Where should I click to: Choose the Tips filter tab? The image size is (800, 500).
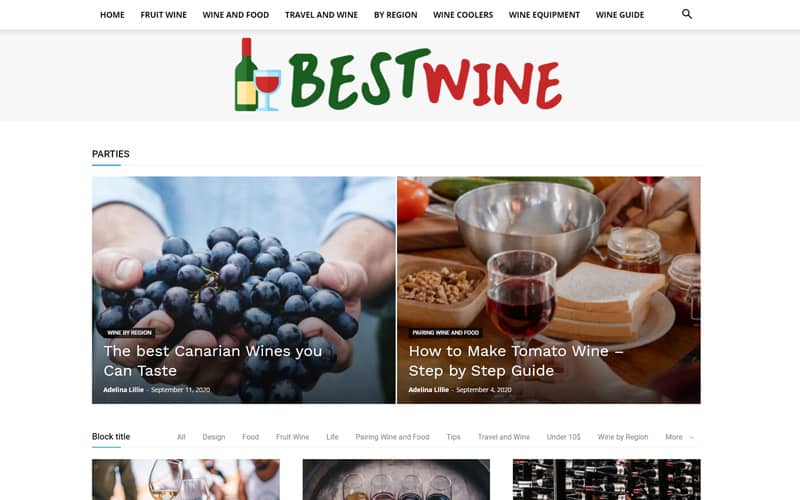pyautogui.click(x=454, y=437)
